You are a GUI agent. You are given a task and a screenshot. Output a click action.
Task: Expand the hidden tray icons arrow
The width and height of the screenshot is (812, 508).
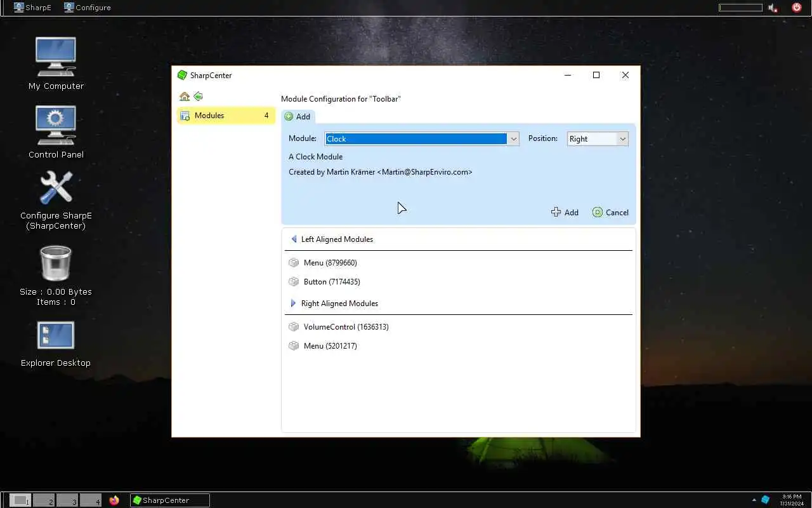754,500
